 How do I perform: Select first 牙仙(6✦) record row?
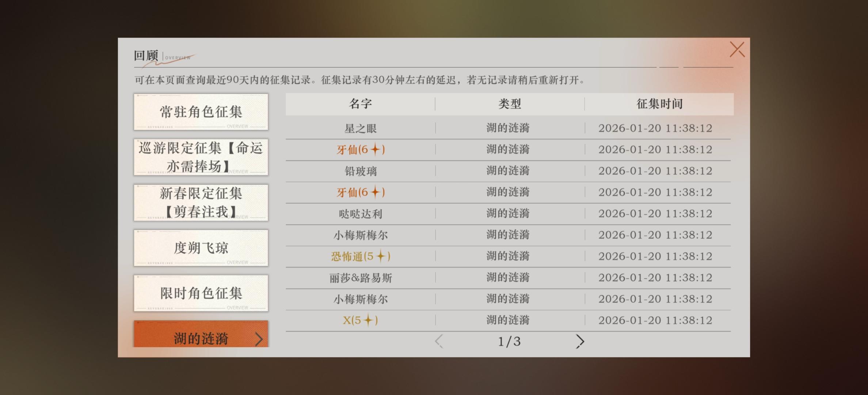click(x=361, y=150)
